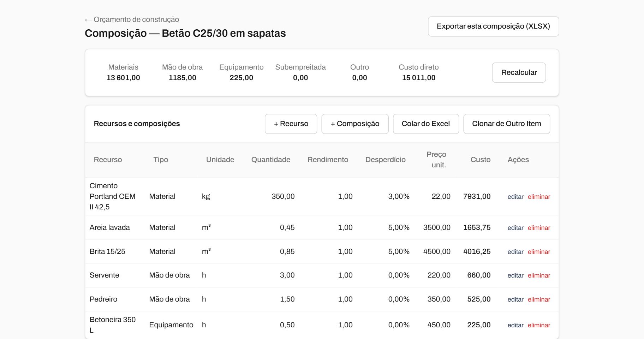Click the Recalcular button

(x=519, y=72)
